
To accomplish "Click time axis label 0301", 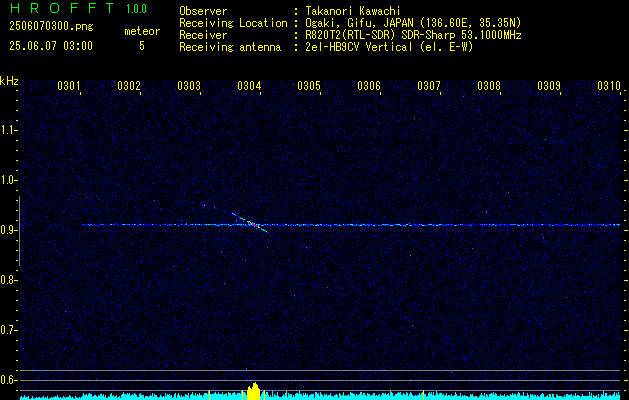I will (x=69, y=85).
